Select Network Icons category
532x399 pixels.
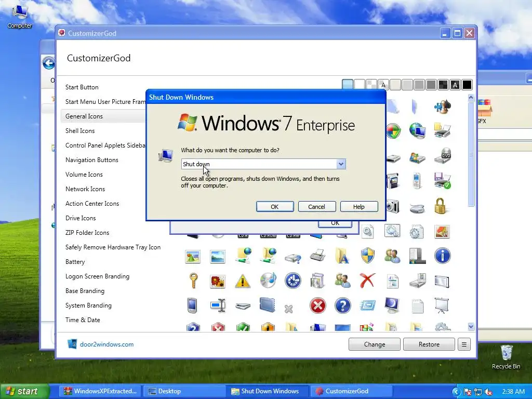tap(85, 189)
